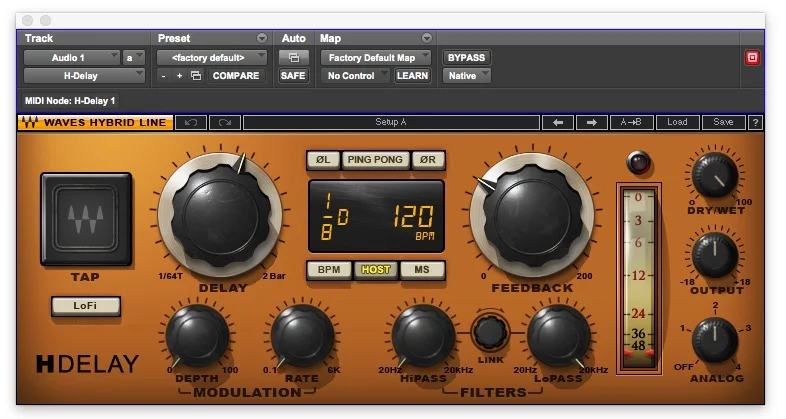Click the output level meter
The width and height of the screenshot is (786, 419).
click(x=639, y=279)
